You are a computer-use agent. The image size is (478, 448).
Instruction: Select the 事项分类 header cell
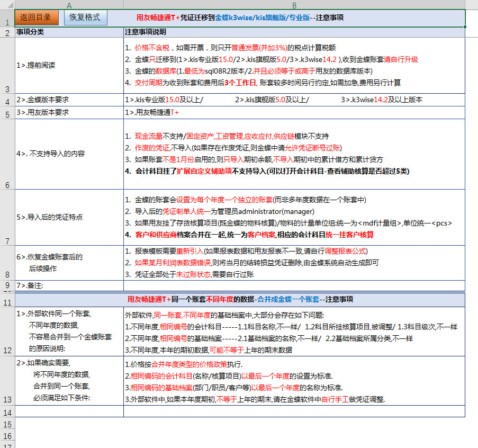coord(69,32)
